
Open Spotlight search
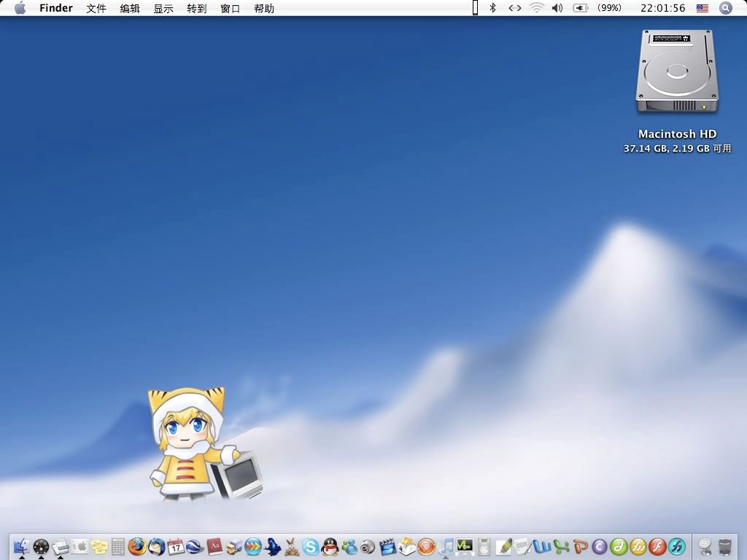[726, 8]
